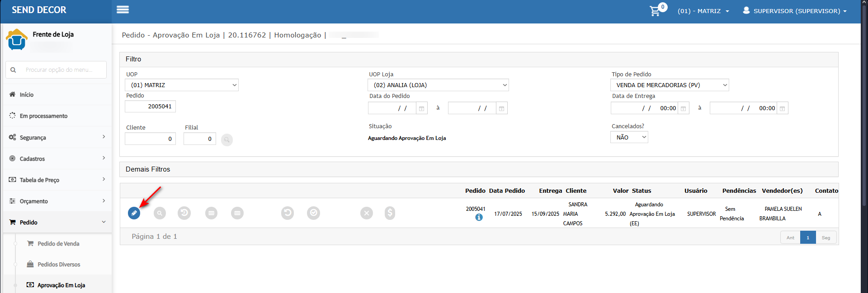
Task: Click the Frente de Loja store logo
Action: (17, 39)
